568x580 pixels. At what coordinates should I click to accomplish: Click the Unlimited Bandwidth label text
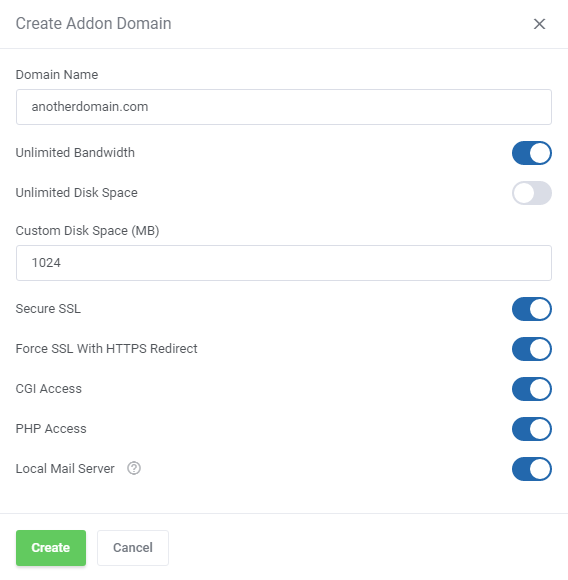pos(75,152)
